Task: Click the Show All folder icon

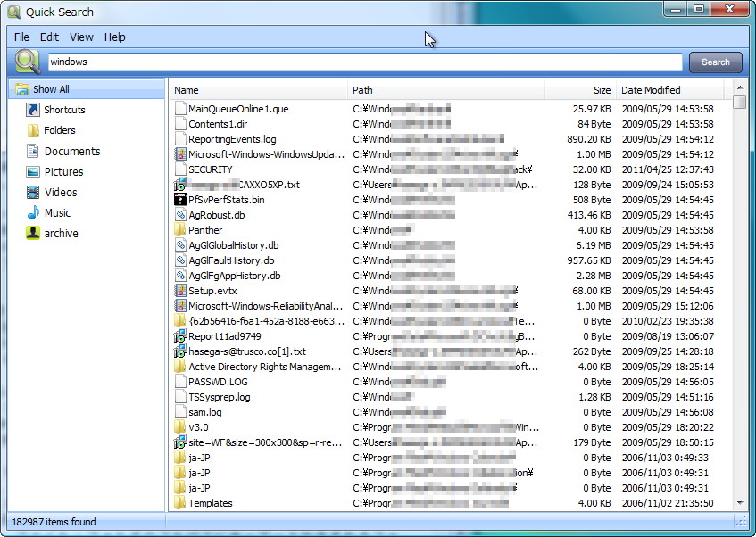Action: point(21,89)
